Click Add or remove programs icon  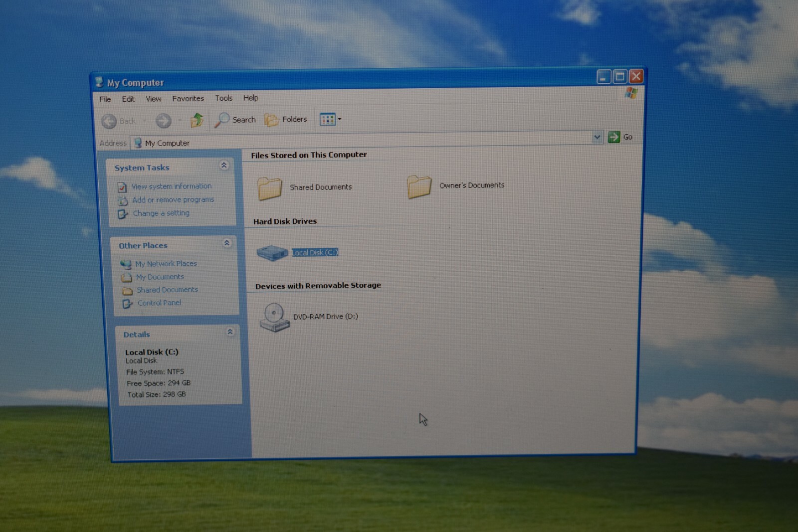point(123,201)
